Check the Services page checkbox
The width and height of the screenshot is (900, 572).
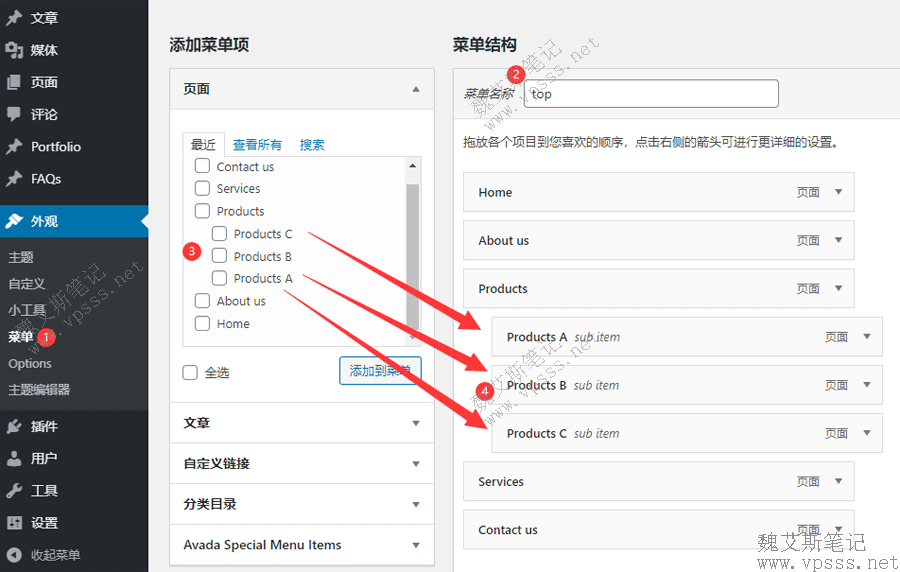(x=202, y=188)
